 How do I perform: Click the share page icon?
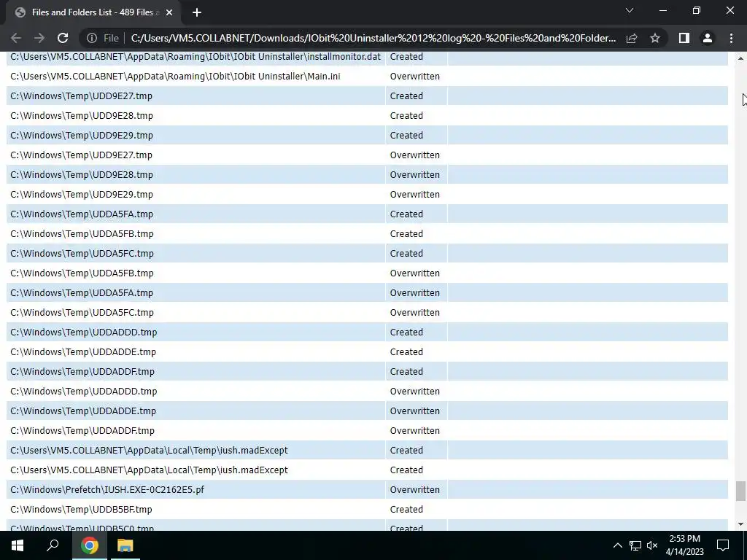pyautogui.click(x=632, y=38)
